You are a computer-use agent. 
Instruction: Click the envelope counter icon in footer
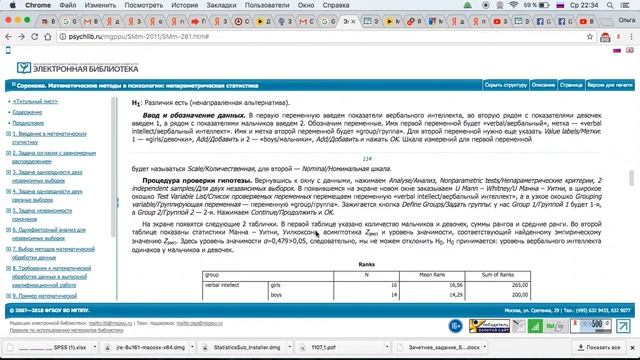[519, 326]
